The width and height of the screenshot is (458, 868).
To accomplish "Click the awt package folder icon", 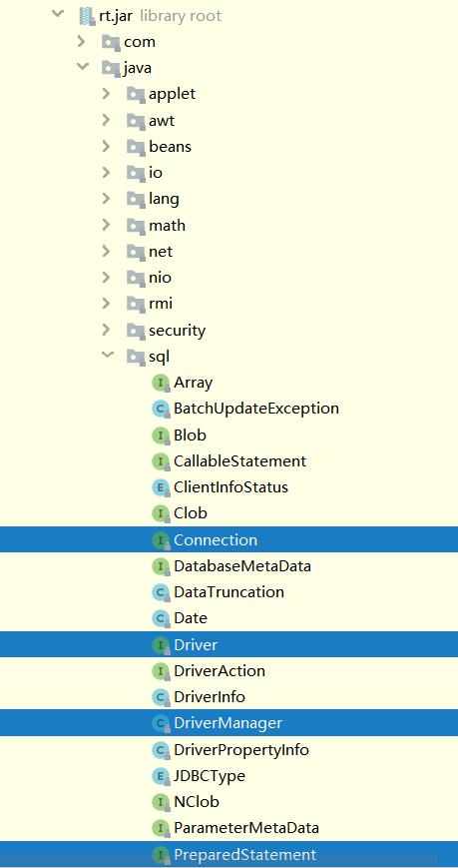I will click(135, 120).
